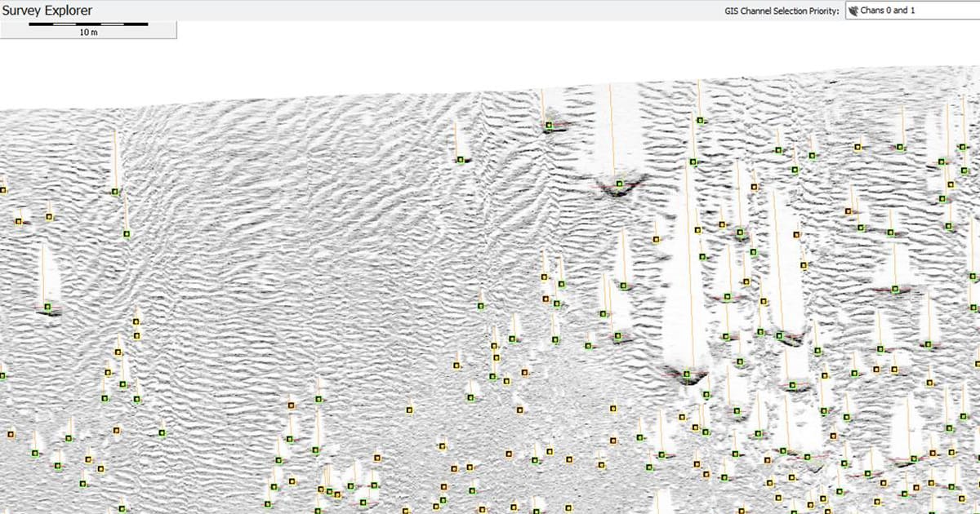Click orange marker at the left edge of sonar image
The image size is (980, 514).
click(x=2, y=190)
